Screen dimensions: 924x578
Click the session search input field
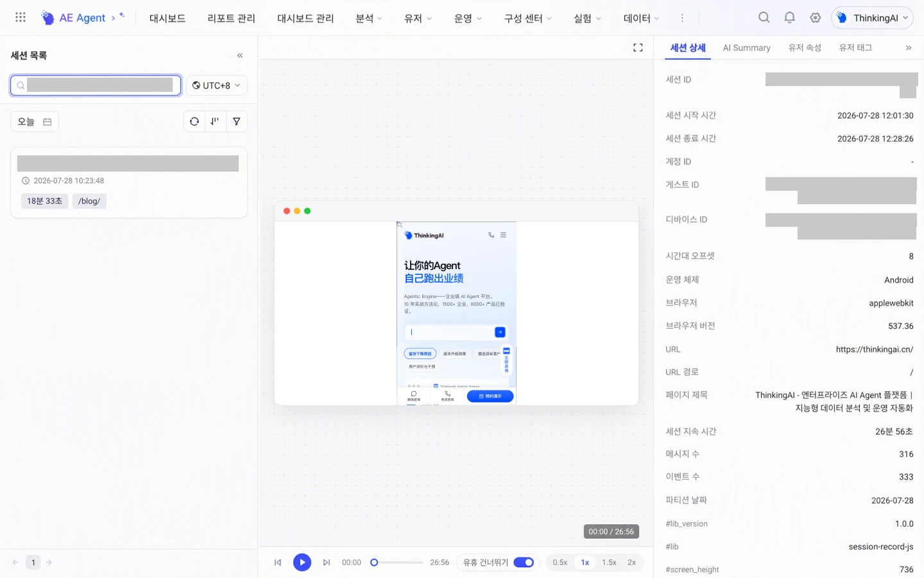[96, 85]
